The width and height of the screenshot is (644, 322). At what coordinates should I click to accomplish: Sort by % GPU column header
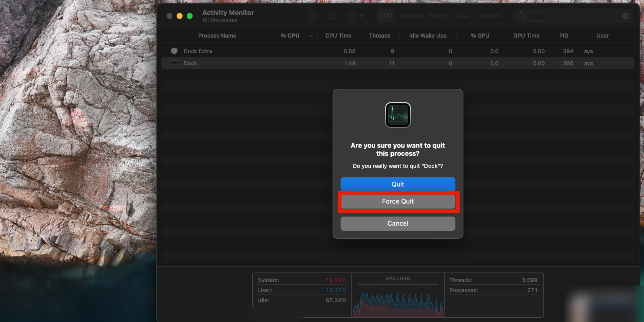(x=480, y=36)
